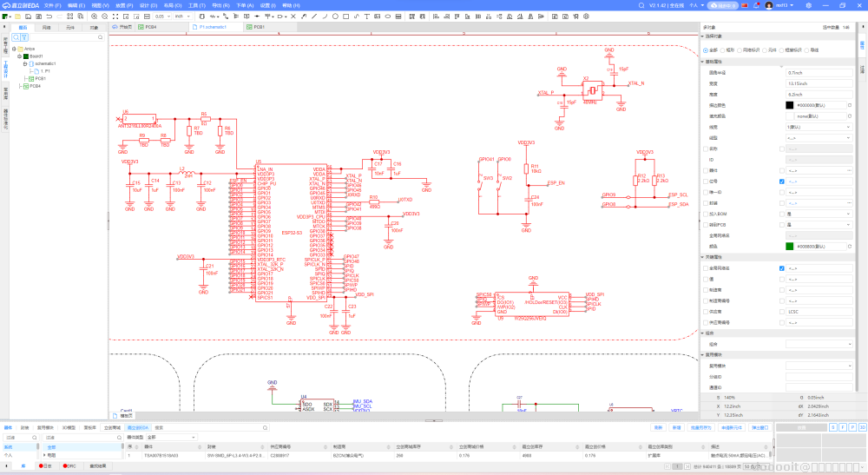The image size is (868, 475).
Task: Enable the 加入BOM checkbox
Action: pyautogui.click(x=705, y=214)
